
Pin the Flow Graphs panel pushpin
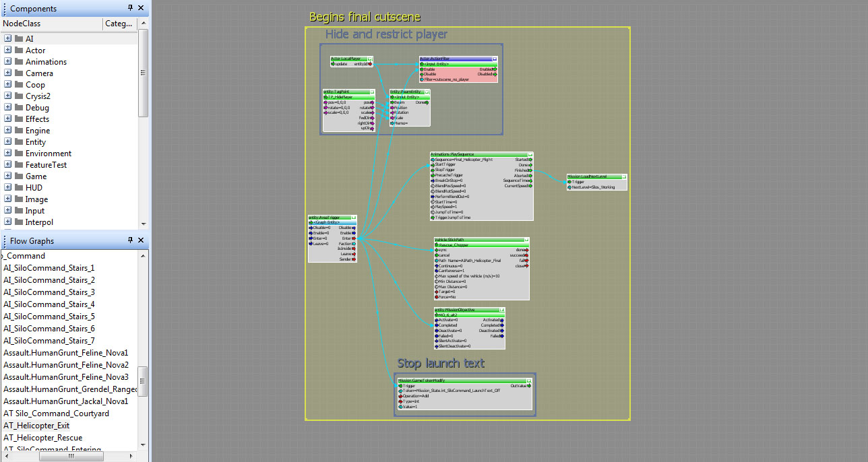[130, 240]
